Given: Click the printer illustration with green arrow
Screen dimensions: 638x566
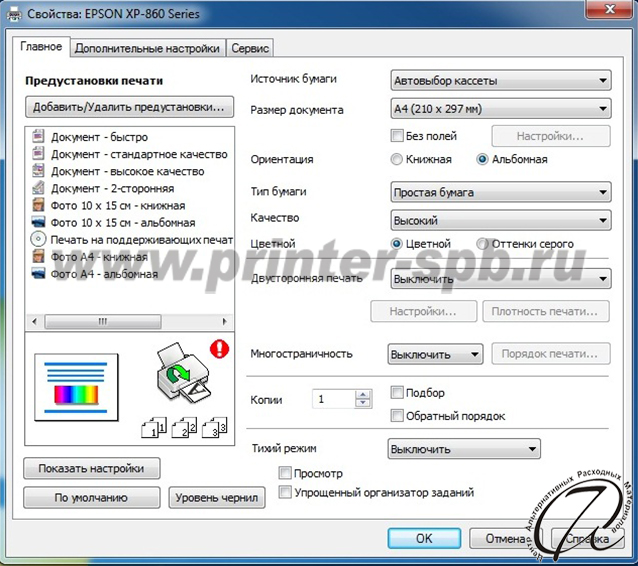Looking at the screenshot, I should point(183,374).
